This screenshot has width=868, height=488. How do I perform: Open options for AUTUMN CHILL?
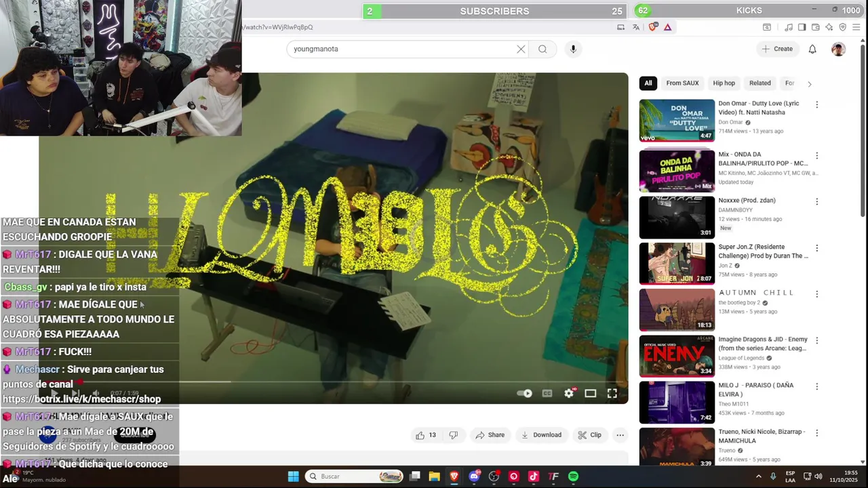816,294
